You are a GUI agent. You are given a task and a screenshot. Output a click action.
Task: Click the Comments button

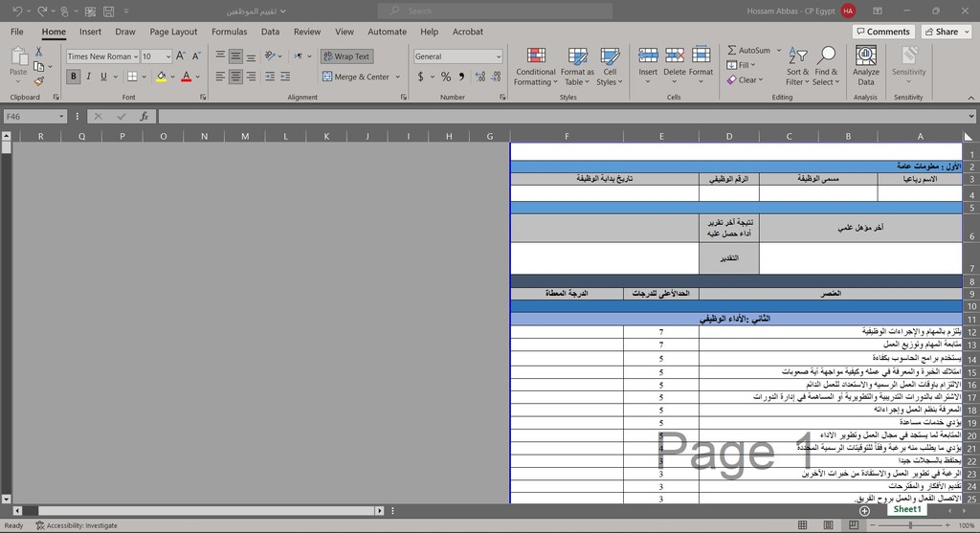(881, 32)
